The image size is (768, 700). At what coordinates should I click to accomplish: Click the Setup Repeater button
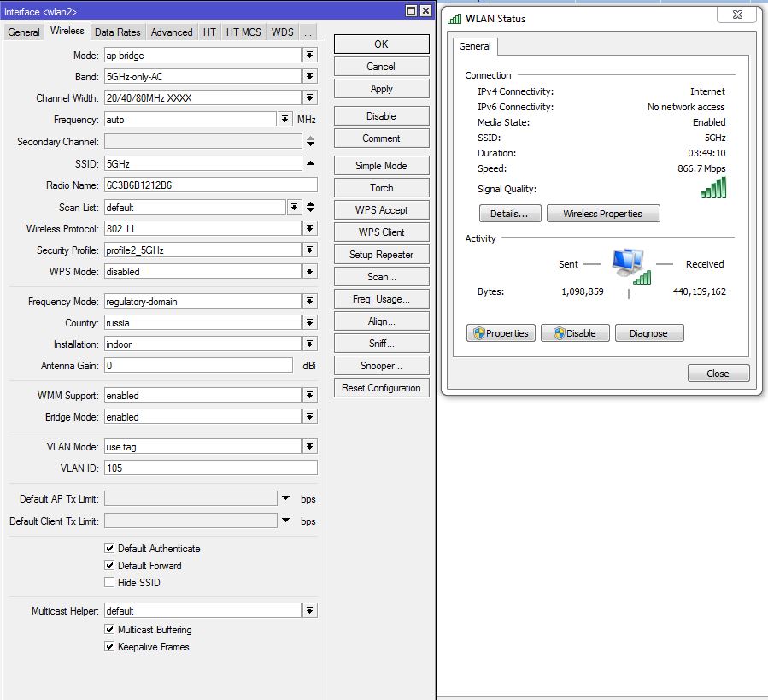380,254
